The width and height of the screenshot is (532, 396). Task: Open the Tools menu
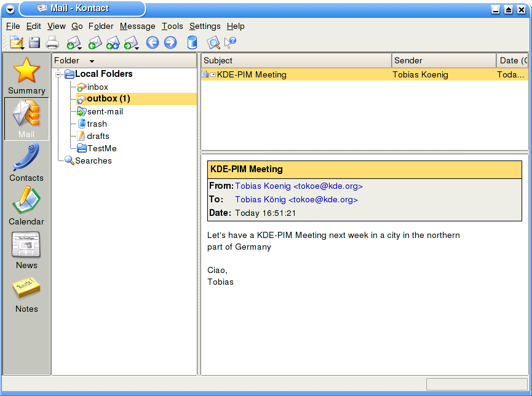pos(172,26)
